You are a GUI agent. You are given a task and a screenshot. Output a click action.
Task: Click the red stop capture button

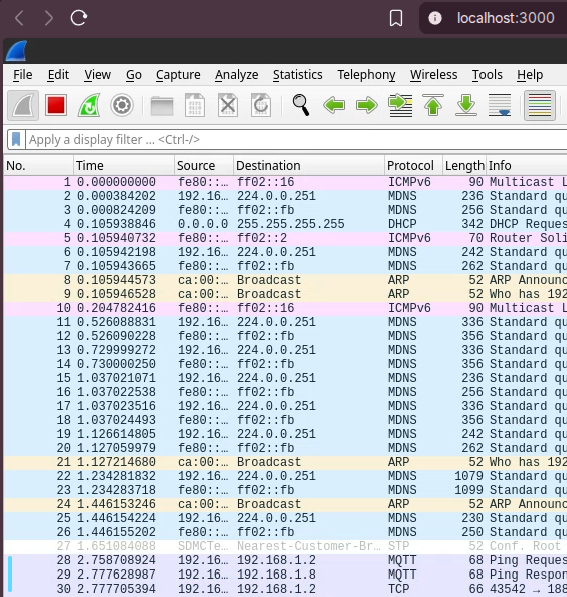click(x=56, y=105)
